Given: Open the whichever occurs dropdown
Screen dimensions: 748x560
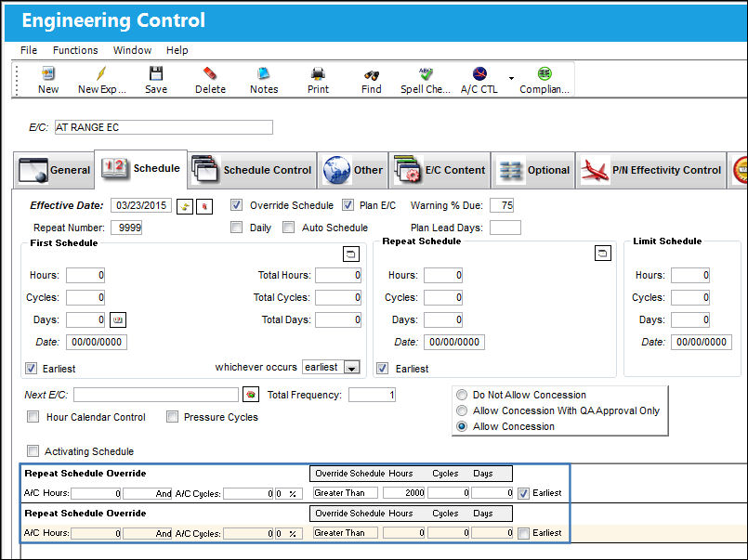Looking at the screenshot, I should click(x=351, y=368).
